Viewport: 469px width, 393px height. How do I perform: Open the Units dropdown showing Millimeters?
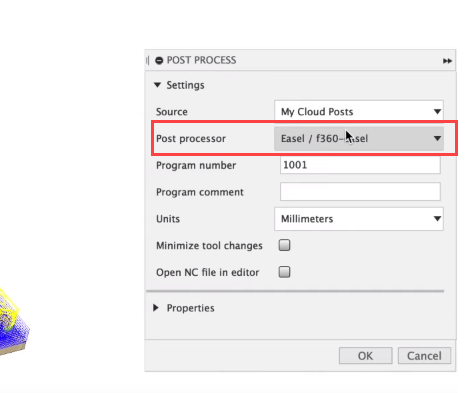click(359, 219)
